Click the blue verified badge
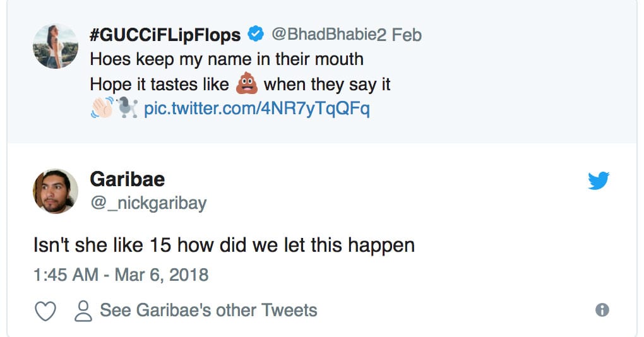Viewport: 644px width, 337px height. click(x=255, y=34)
